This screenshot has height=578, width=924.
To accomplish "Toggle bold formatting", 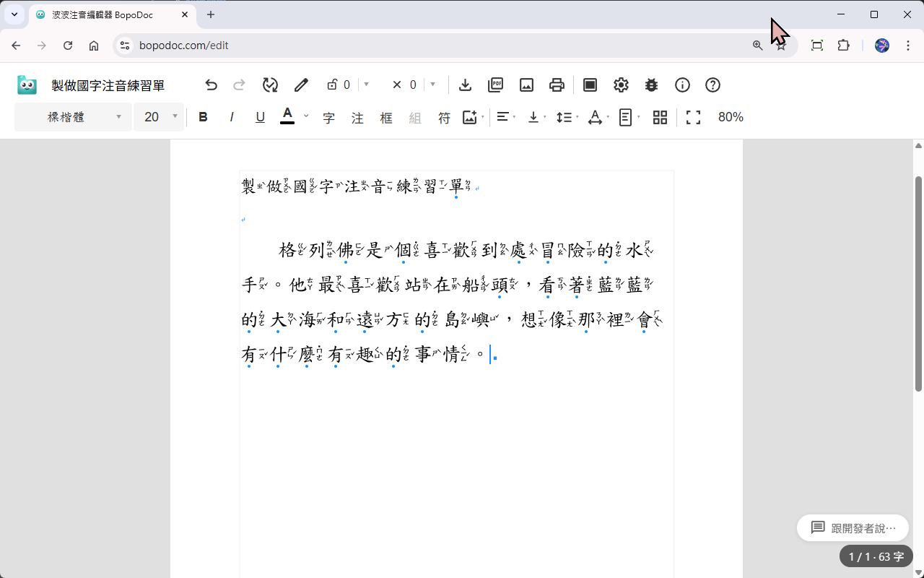I will coord(203,117).
